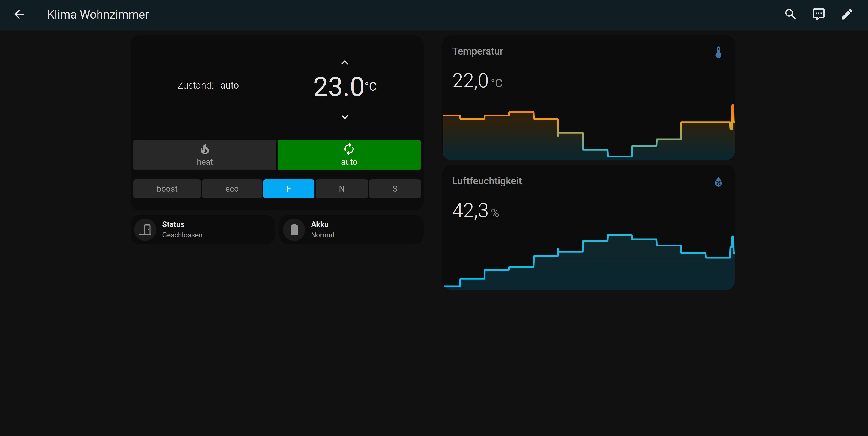The image size is (868, 436).
Task: Click the Zustand: auto state text
Action: click(208, 86)
